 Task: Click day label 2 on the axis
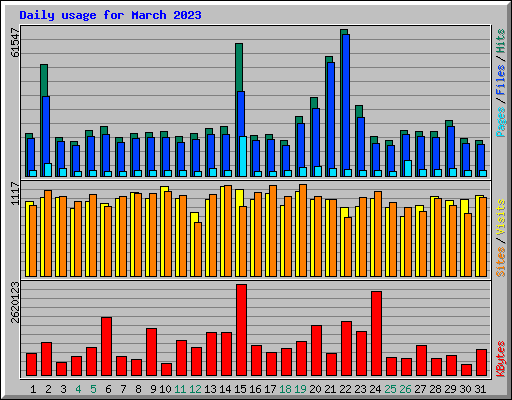48,389
